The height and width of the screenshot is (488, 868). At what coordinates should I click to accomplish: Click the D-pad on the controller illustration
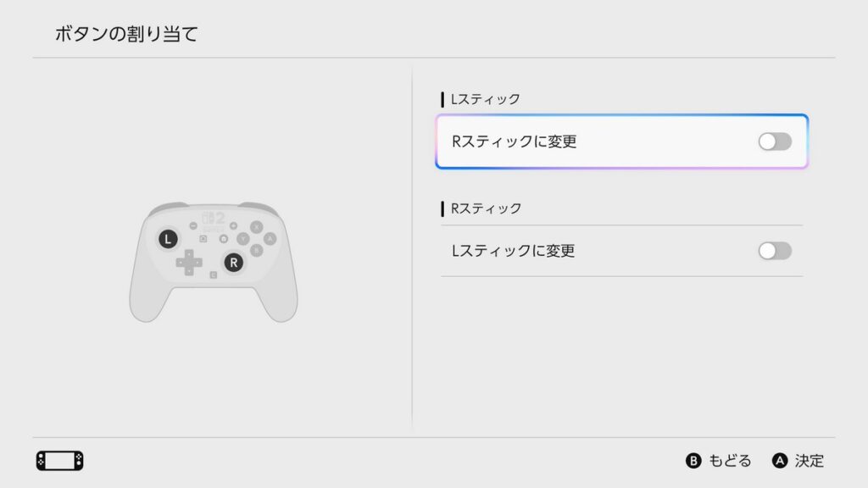pyautogui.click(x=189, y=263)
